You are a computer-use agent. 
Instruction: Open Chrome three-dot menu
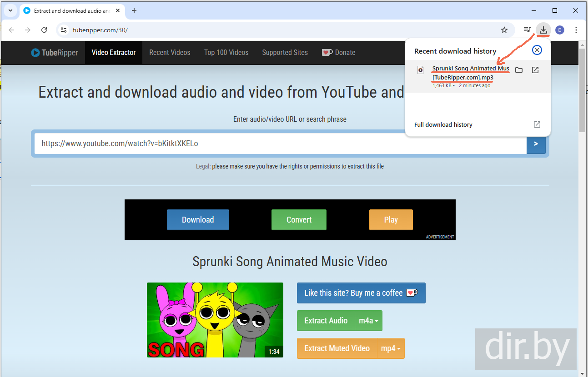pos(576,30)
